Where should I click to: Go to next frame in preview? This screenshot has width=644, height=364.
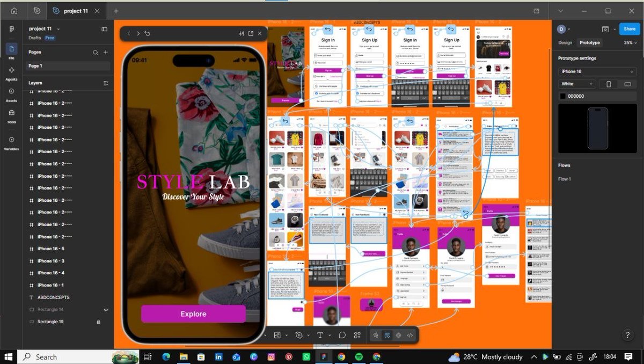138,33
